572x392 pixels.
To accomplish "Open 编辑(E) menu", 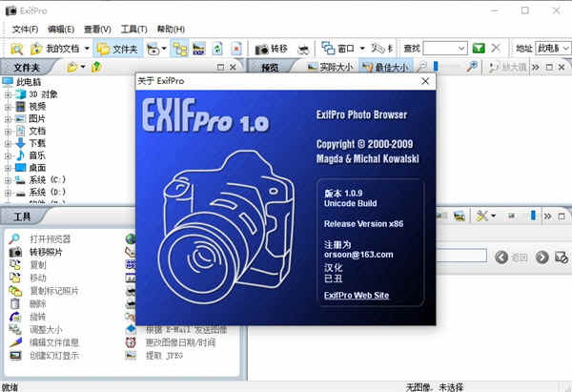I will [x=61, y=29].
